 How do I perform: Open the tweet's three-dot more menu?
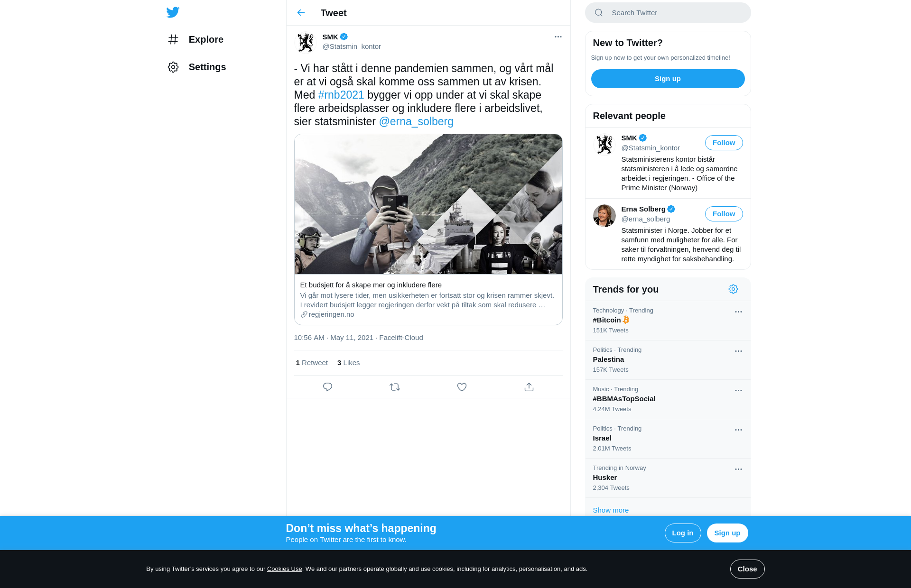558,37
